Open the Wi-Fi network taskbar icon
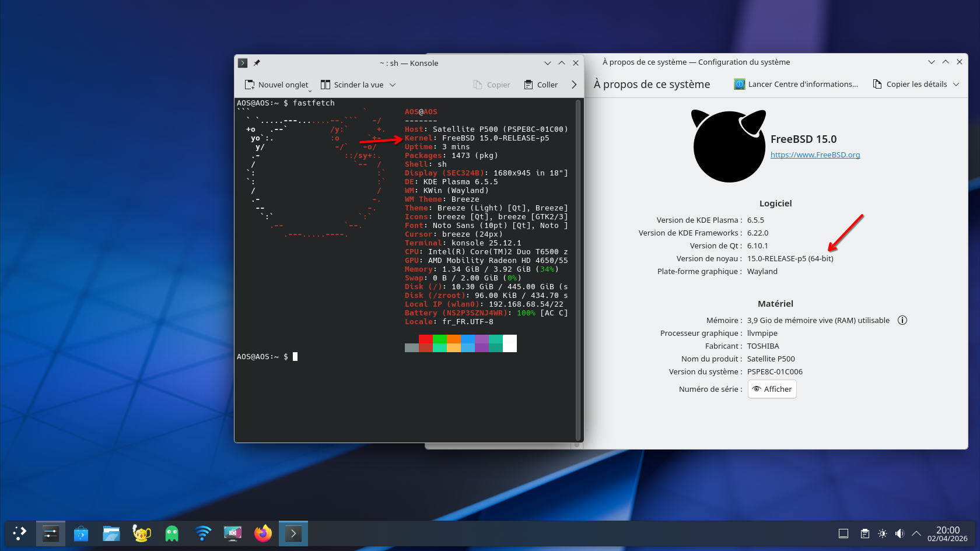This screenshot has width=980, height=551. pyautogui.click(x=202, y=533)
